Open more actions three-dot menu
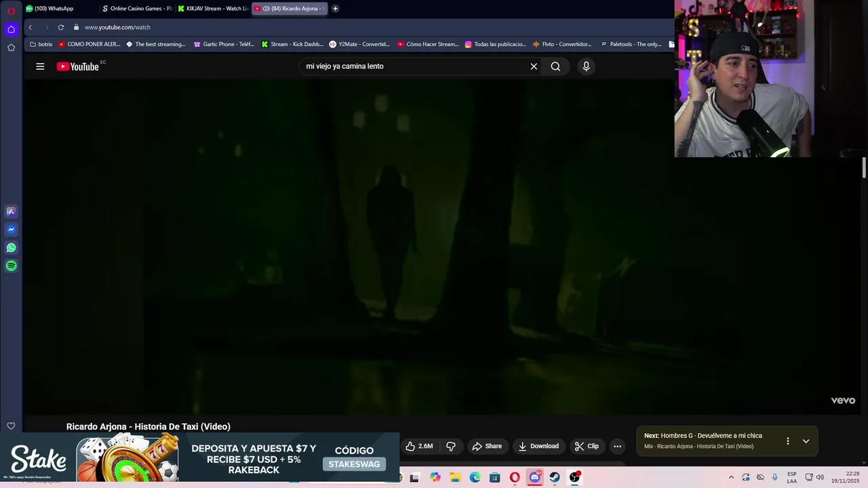This screenshot has height=488, width=868. click(617, 446)
